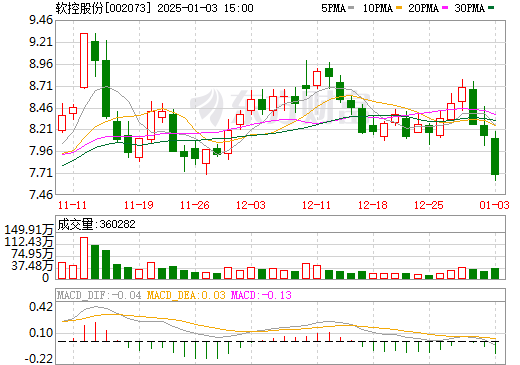Click the MACD_DEA:0.03 indicator label
Image resolution: width=520 pixels, height=365 pixels.
(186, 295)
